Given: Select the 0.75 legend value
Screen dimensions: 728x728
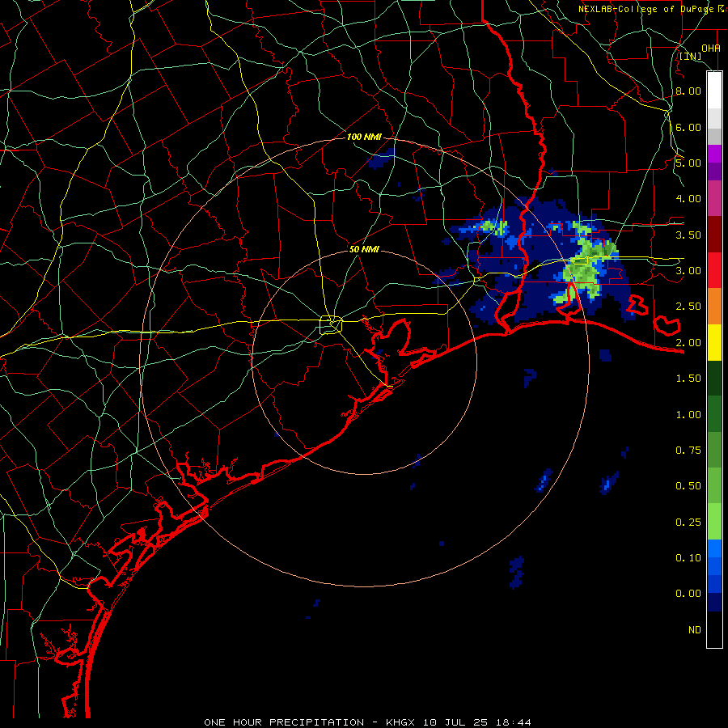Looking at the screenshot, I should pyautogui.click(x=688, y=451).
